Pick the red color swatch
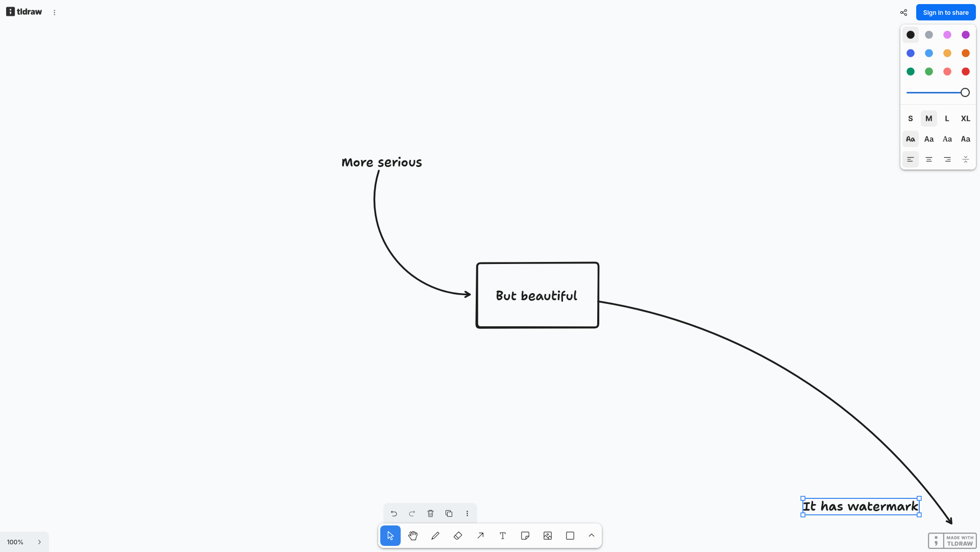980x552 pixels. [965, 71]
